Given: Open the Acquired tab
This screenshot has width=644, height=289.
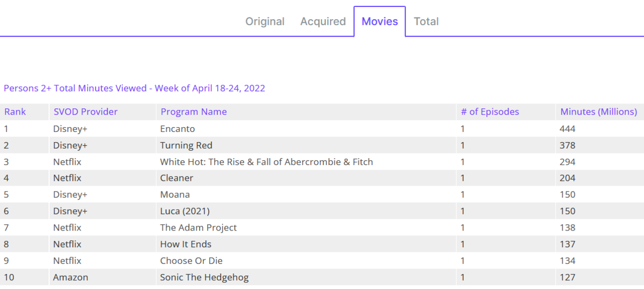Looking at the screenshot, I should coord(323,21).
